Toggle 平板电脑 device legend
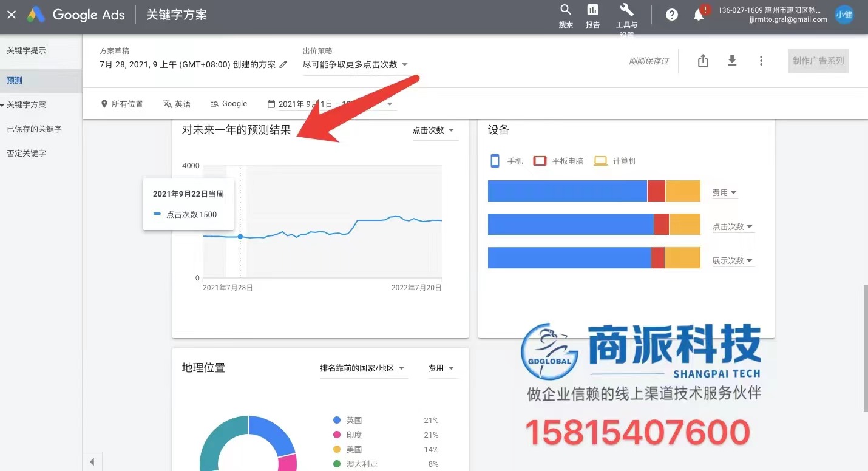Image resolution: width=868 pixels, height=471 pixels. [558, 161]
